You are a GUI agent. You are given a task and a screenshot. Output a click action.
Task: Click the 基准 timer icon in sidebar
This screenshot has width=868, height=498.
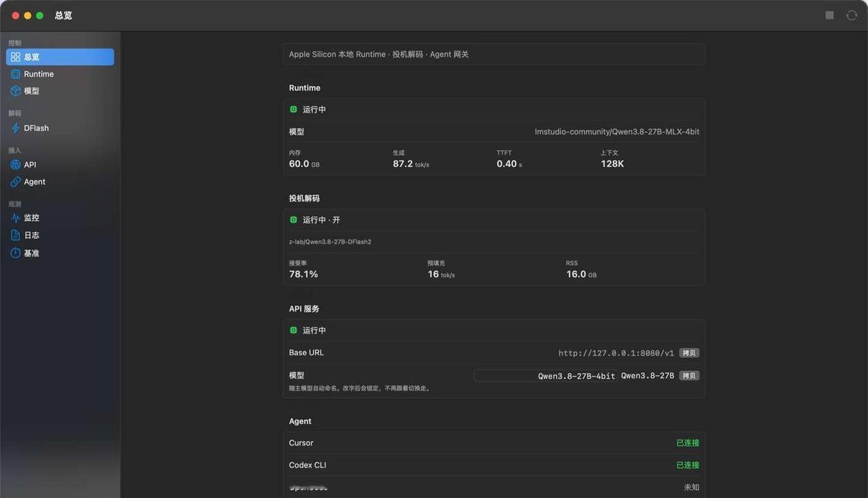tap(16, 253)
